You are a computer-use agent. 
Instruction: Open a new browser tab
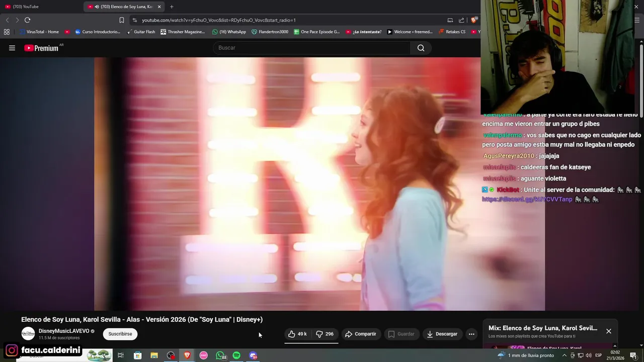172,7
